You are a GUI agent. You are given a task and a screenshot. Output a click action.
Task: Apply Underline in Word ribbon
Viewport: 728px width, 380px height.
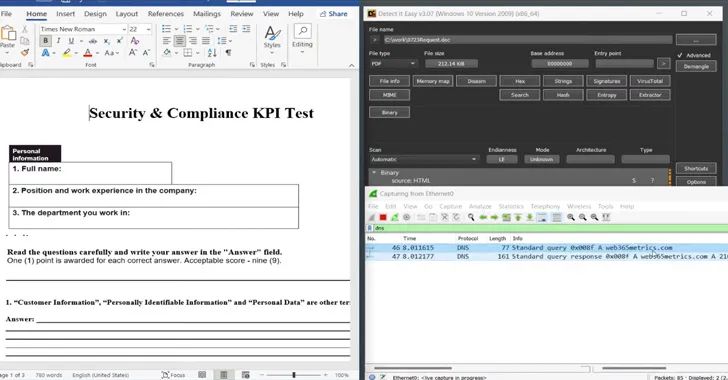click(x=71, y=41)
